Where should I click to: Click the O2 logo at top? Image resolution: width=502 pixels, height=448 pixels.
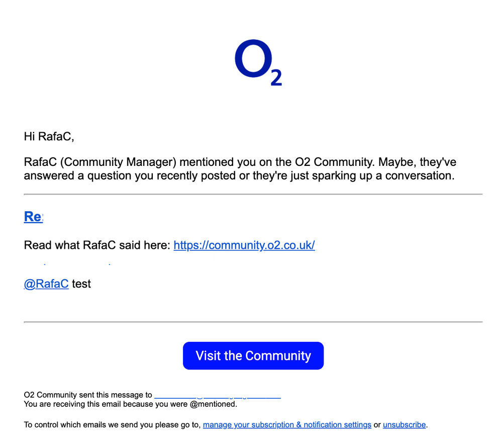pyautogui.click(x=258, y=63)
